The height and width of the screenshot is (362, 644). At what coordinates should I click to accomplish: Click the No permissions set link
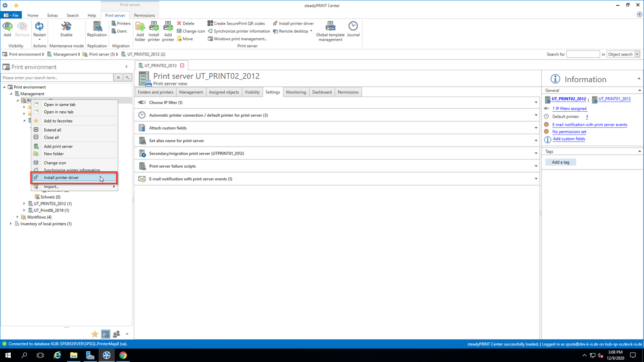569,132
